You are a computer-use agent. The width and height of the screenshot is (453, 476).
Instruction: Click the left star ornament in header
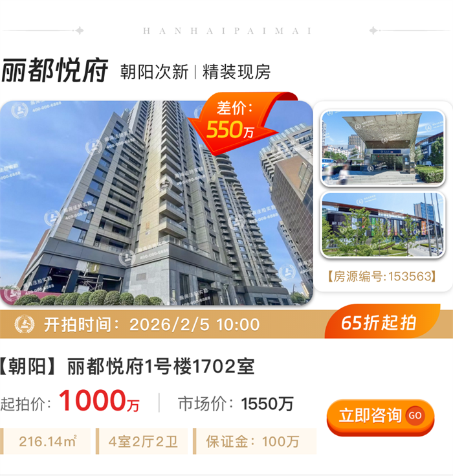point(80,30)
